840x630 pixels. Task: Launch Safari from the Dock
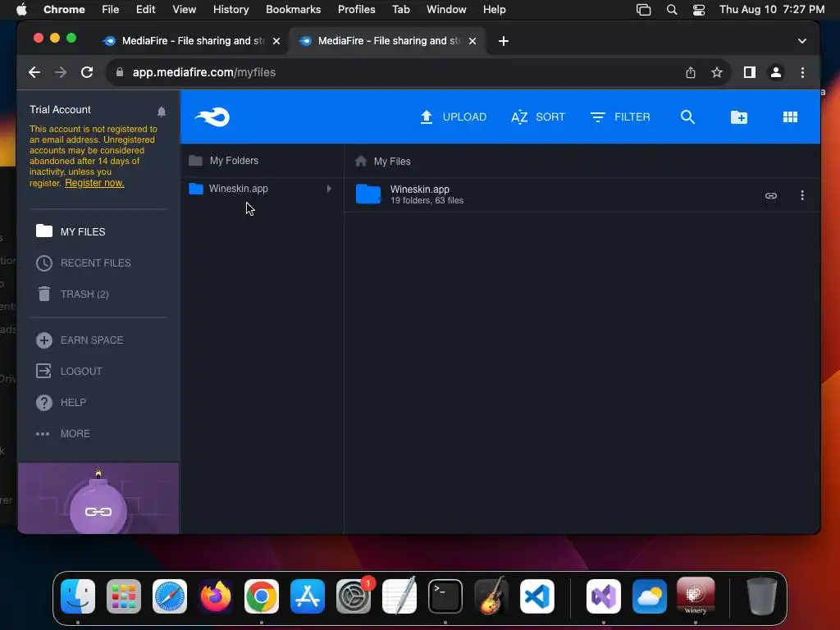tap(170, 596)
